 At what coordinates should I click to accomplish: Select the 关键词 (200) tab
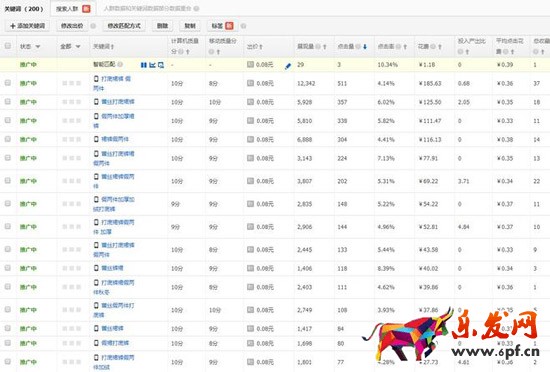pos(24,9)
